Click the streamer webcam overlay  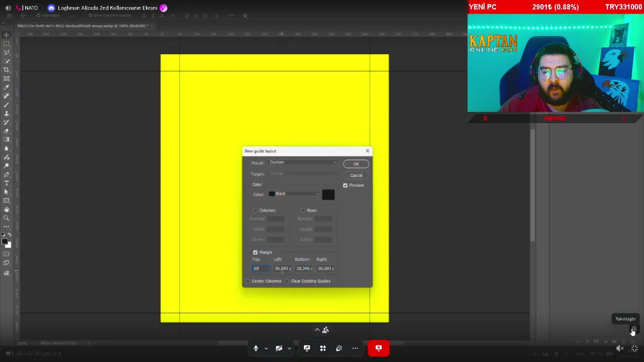coord(555,63)
